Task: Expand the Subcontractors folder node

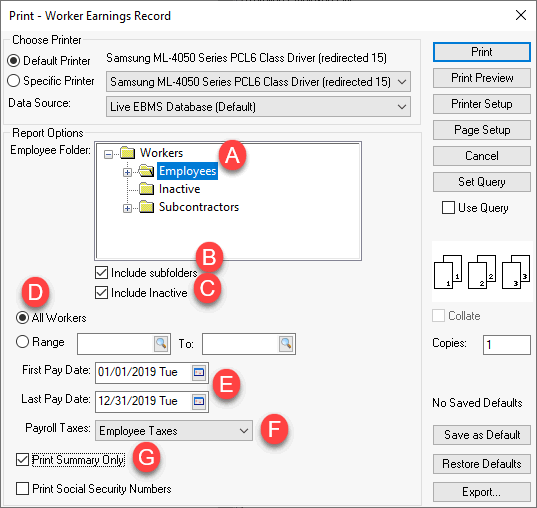Action: 127,208
